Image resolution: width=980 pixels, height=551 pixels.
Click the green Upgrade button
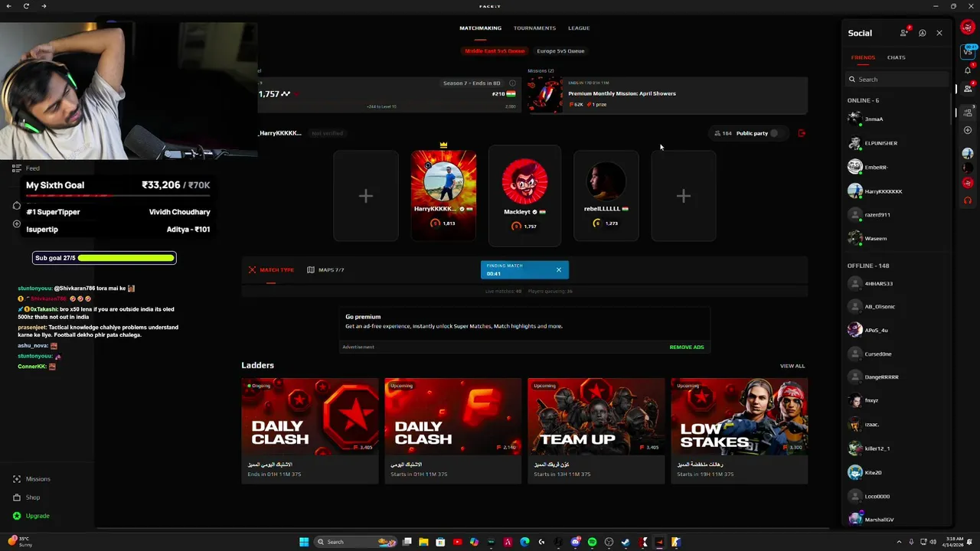click(31, 516)
